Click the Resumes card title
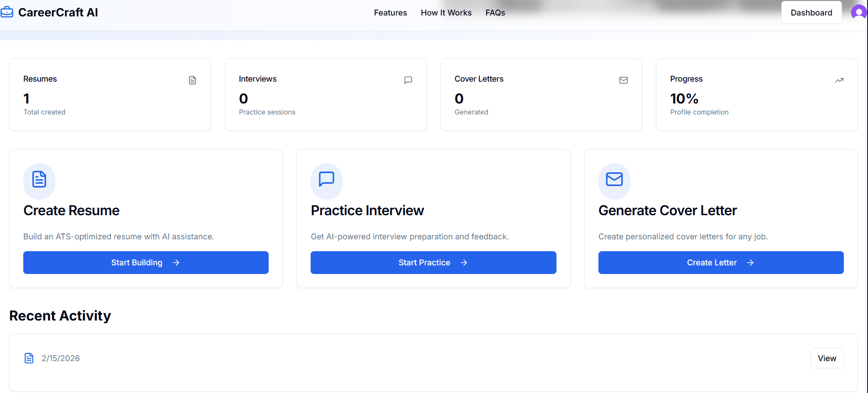Image resolution: width=868 pixels, height=393 pixels. coord(40,79)
